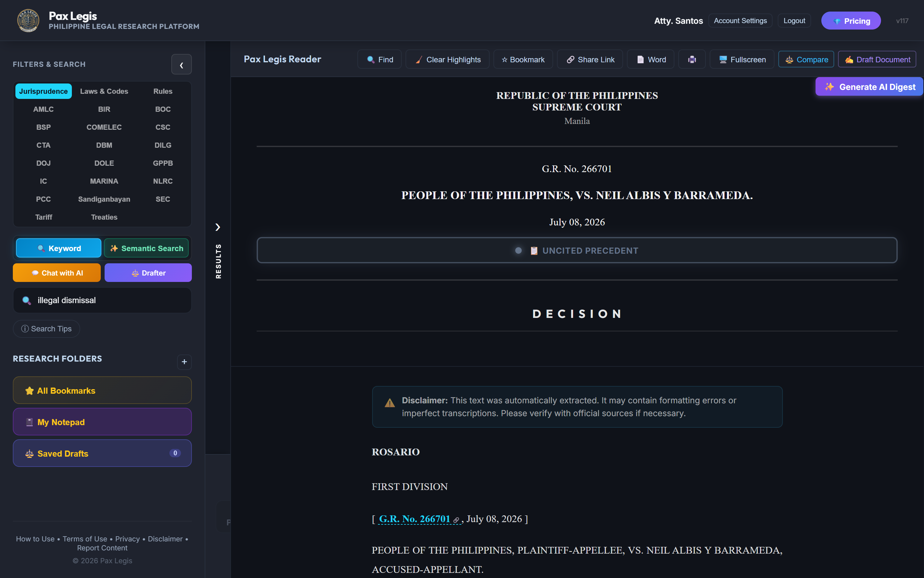
Task: Copy the Share Link
Action: tap(589, 59)
